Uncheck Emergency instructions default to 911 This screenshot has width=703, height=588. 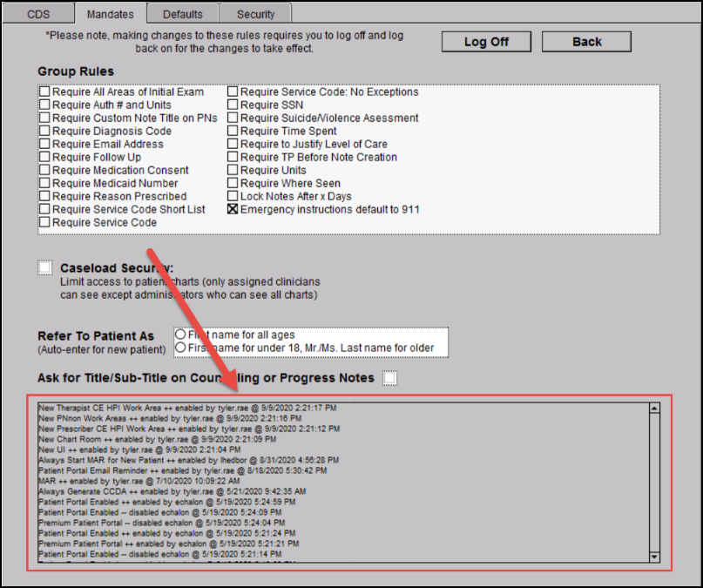[x=233, y=210]
